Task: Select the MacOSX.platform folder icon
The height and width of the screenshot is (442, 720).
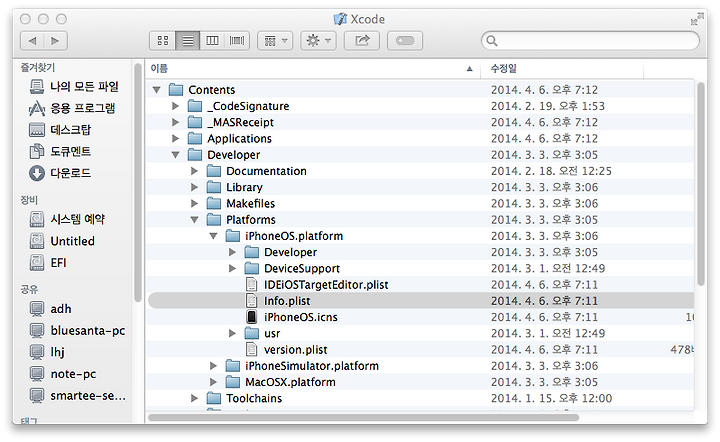Action: (x=233, y=382)
